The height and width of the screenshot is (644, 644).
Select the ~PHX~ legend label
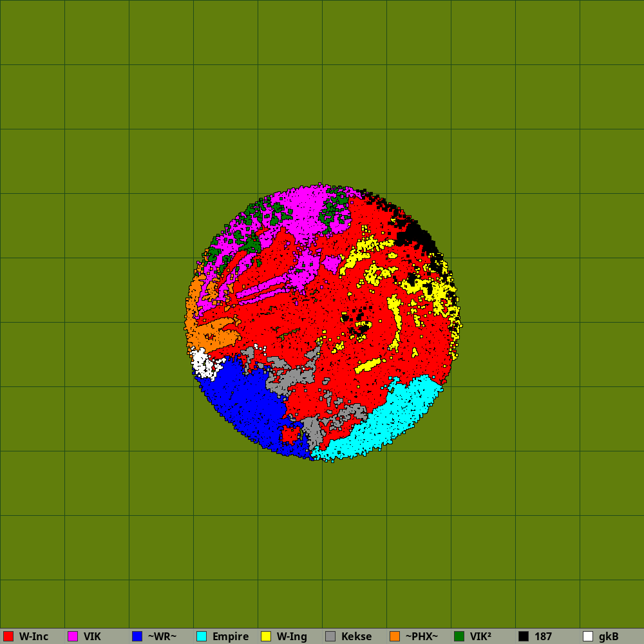point(422,636)
